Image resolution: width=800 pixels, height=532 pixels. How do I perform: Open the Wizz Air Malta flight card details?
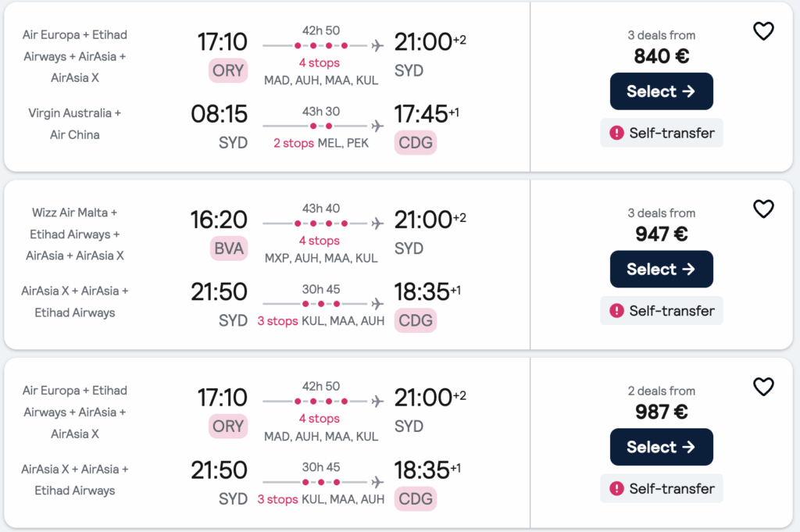pyautogui.click(x=267, y=265)
